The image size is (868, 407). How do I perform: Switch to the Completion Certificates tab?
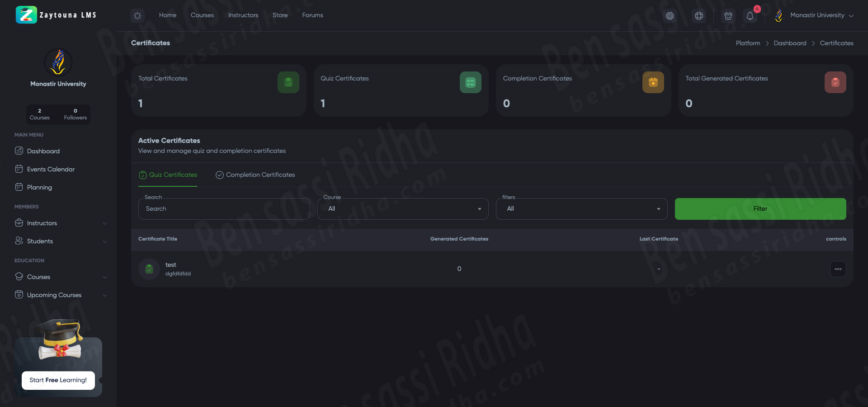255,175
